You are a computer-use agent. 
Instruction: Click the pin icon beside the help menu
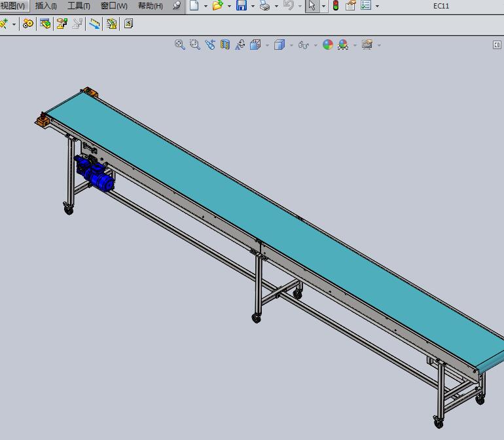point(177,5)
